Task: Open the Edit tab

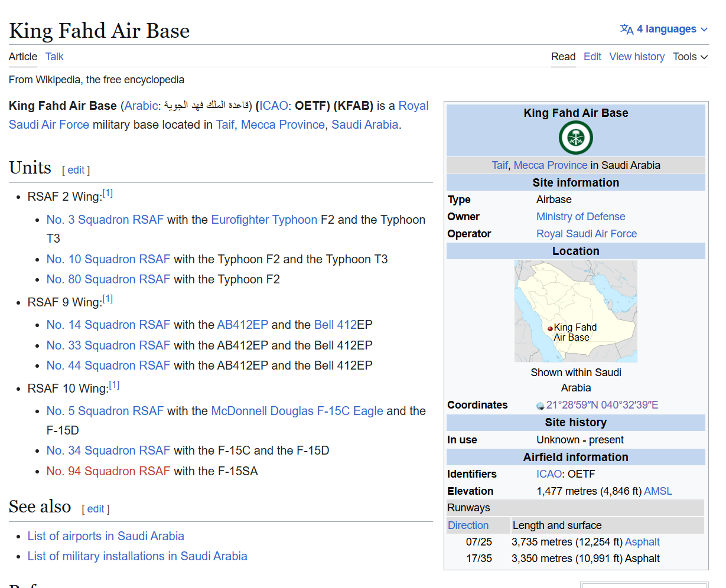Action: [x=592, y=57]
